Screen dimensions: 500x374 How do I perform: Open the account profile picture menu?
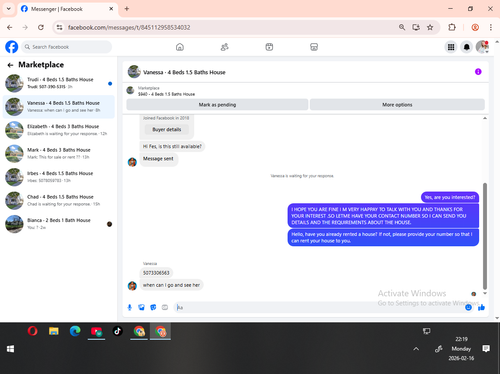(482, 47)
